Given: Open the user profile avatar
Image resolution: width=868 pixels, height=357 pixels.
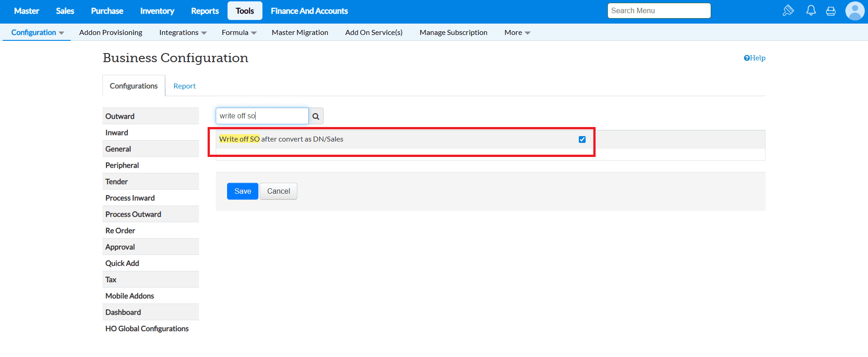Looking at the screenshot, I should [854, 11].
